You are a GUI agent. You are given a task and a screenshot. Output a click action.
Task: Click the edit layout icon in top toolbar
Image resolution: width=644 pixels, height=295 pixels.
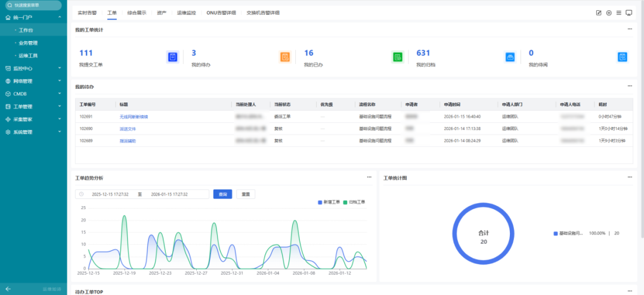(599, 13)
